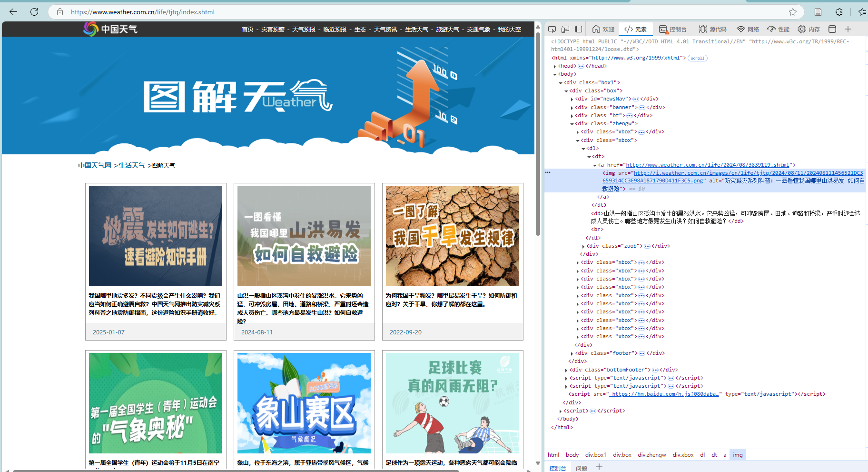Image resolution: width=868 pixels, height=472 pixels.
Task: Open the 气象奥秘 youth games thumbnail
Action: pyautogui.click(x=156, y=403)
